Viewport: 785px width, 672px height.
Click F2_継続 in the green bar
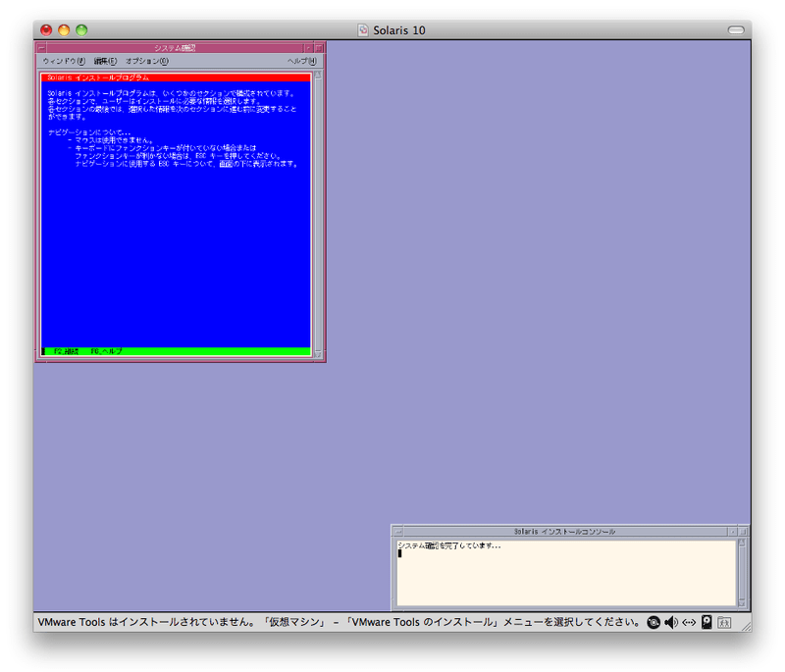point(67,351)
